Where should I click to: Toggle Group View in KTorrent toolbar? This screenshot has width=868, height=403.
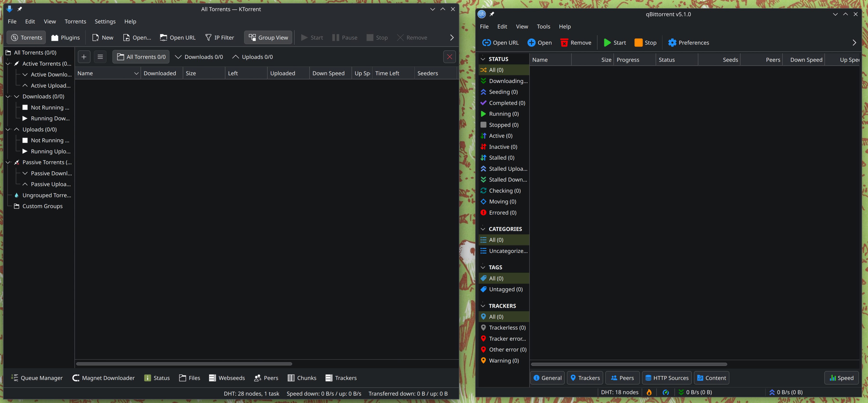[x=268, y=37]
